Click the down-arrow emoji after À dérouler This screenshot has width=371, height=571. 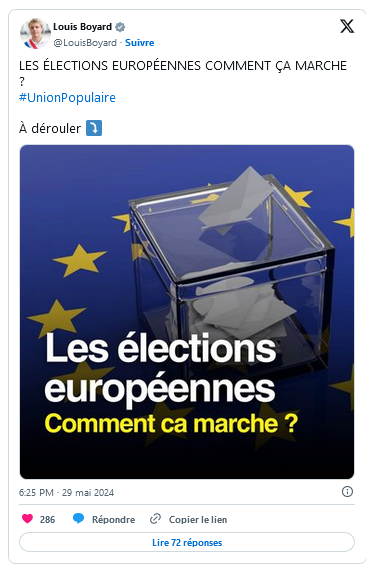coord(94,128)
